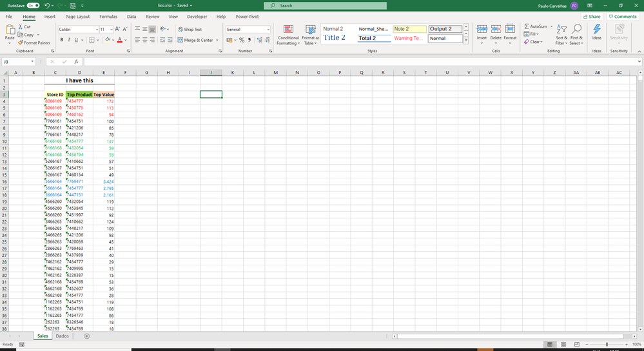
Task: Apply comma number style
Action: 249,40
